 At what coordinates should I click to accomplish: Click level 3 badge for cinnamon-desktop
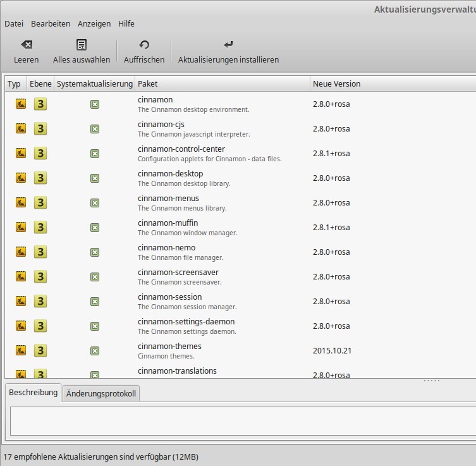pos(40,178)
